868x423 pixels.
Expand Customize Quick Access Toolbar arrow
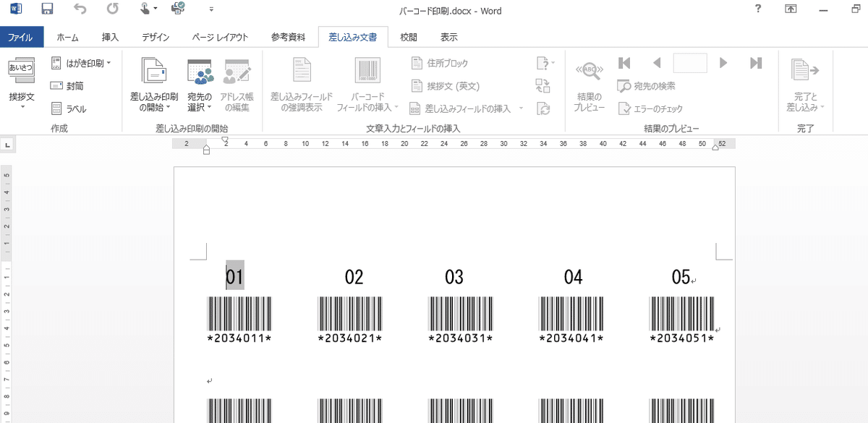pos(210,10)
